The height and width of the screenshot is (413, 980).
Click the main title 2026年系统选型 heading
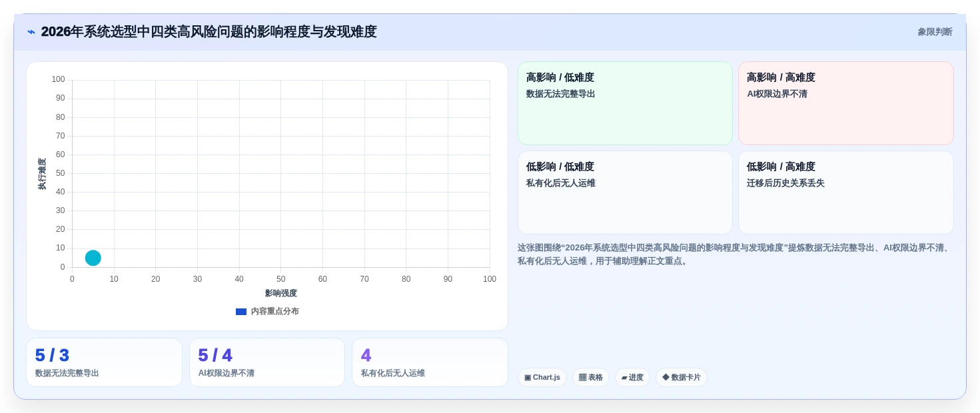[x=209, y=32]
